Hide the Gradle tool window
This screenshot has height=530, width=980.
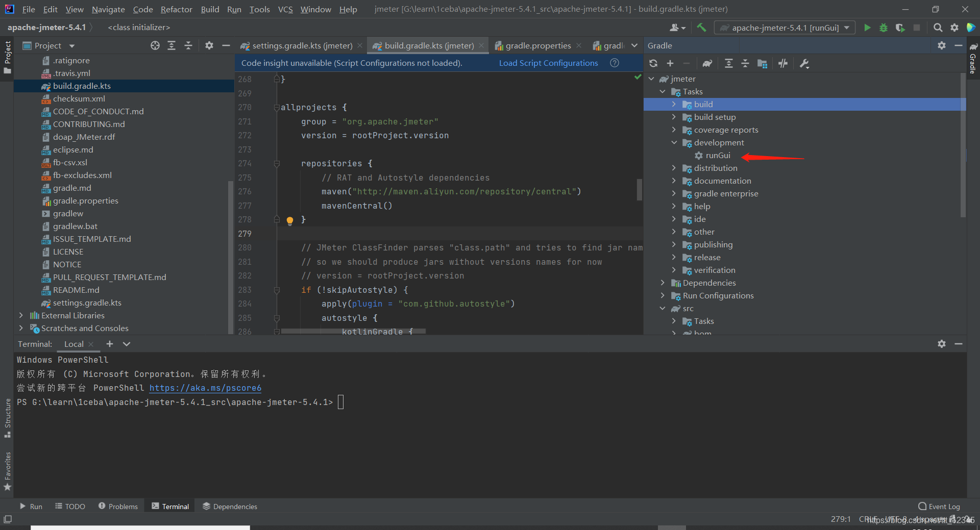click(x=959, y=45)
